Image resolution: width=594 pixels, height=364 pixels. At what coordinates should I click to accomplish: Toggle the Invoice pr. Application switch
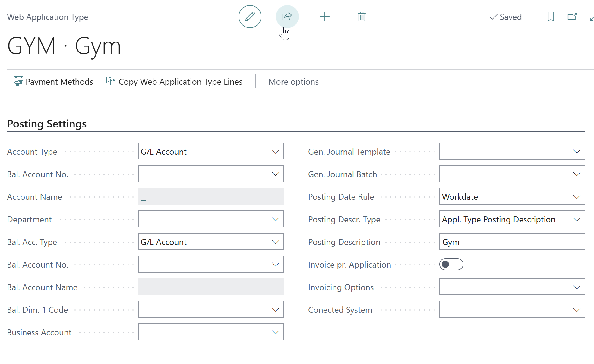click(451, 264)
